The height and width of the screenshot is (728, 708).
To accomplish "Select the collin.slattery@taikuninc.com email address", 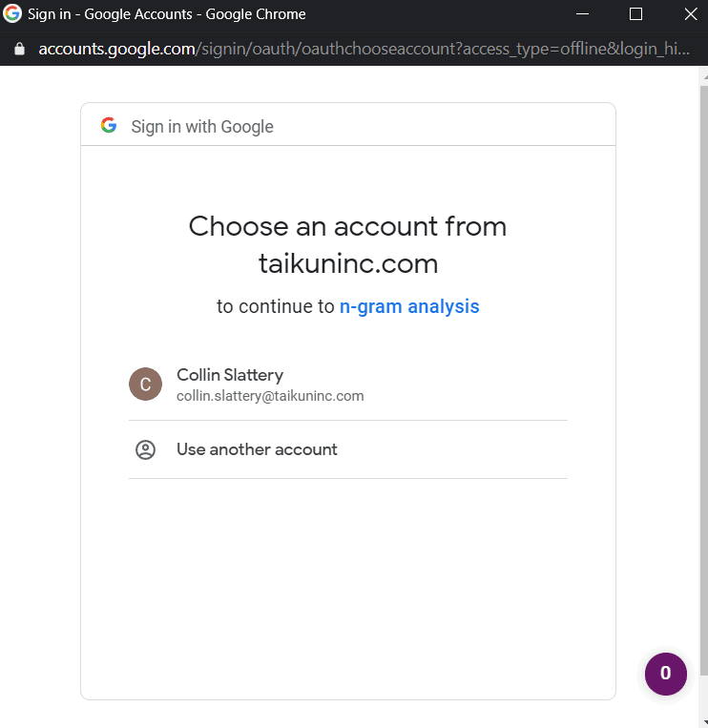I will [x=270, y=396].
